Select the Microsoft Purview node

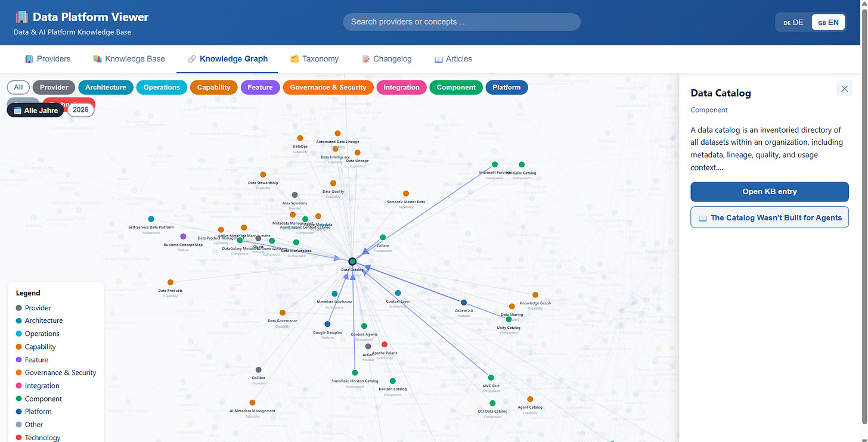pyautogui.click(x=495, y=164)
